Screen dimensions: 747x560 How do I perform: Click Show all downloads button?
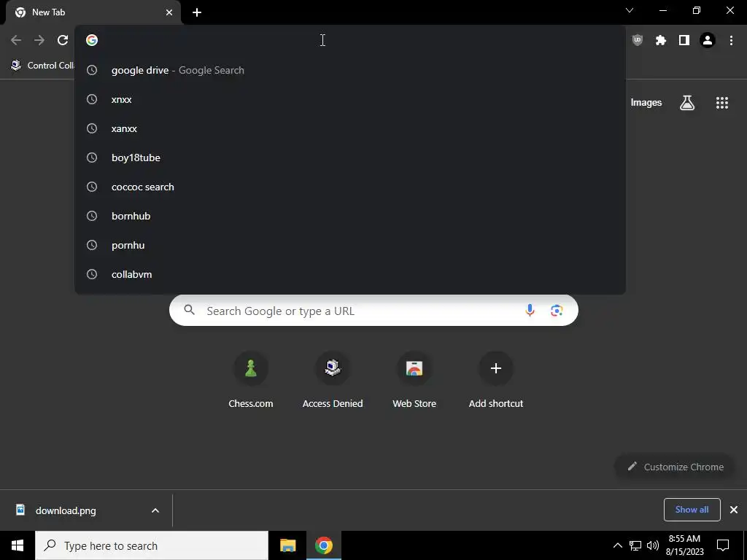(x=692, y=510)
